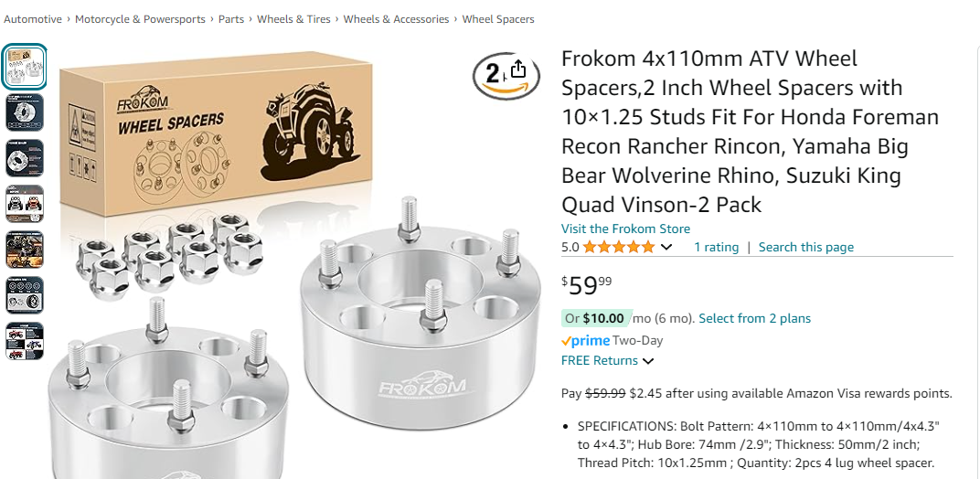This screenshot has width=980, height=479.
Task: Click the Prime logo near Two-Day
Action: [586, 341]
